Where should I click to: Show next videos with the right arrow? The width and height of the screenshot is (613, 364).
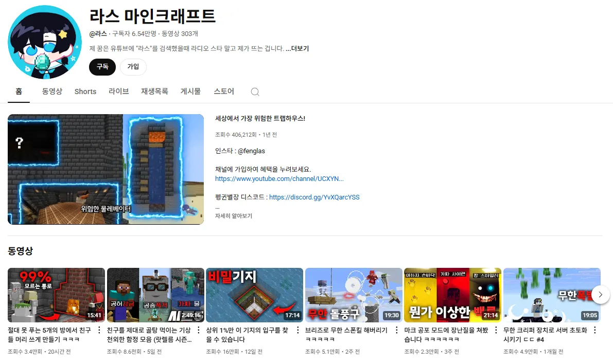[x=601, y=295]
